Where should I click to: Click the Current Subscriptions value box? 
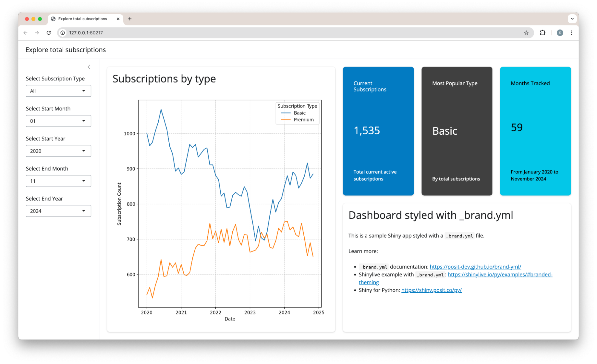click(378, 131)
